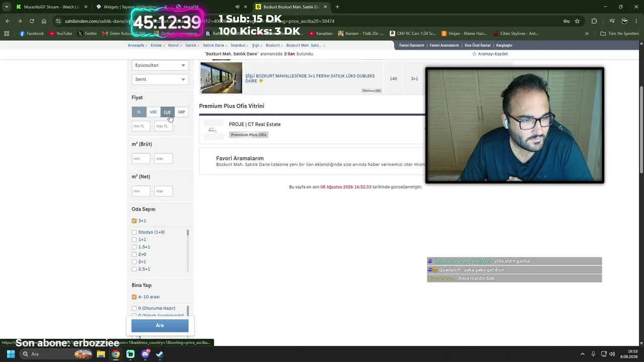The height and width of the screenshot is (362, 644).
Task: Check the Stüdyo (1+0) room option
Action: [134, 232]
